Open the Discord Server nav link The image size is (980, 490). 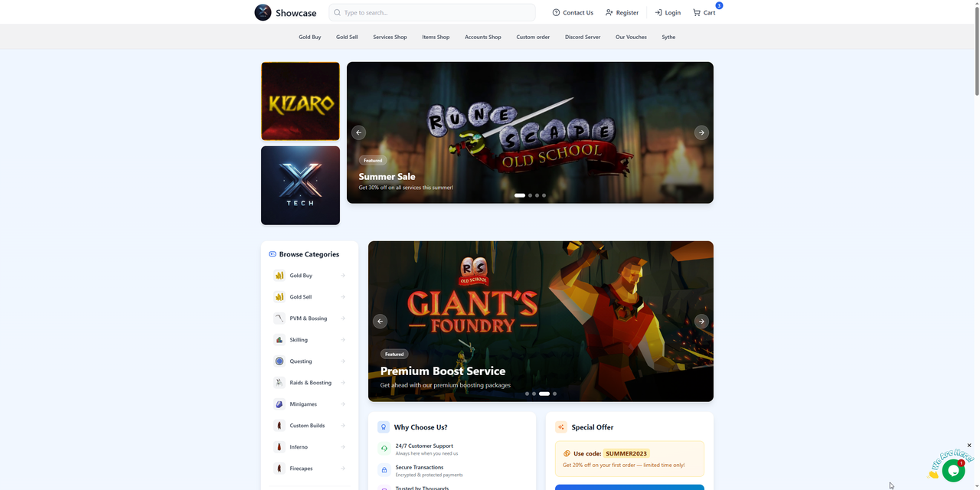tap(583, 37)
